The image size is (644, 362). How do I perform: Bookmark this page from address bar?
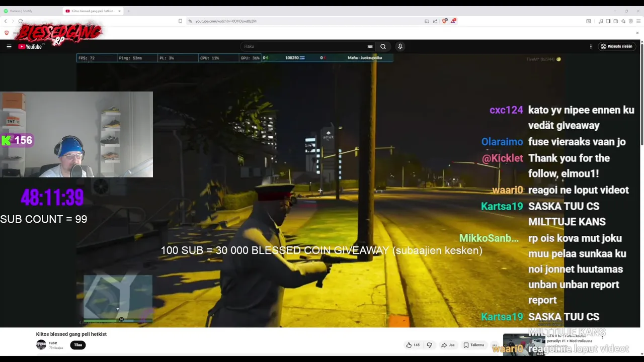pos(180,21)
